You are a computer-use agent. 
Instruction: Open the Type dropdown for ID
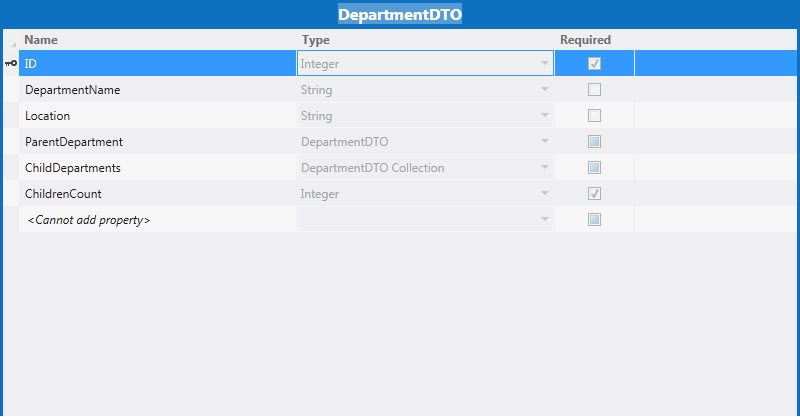tap(545, 63)
